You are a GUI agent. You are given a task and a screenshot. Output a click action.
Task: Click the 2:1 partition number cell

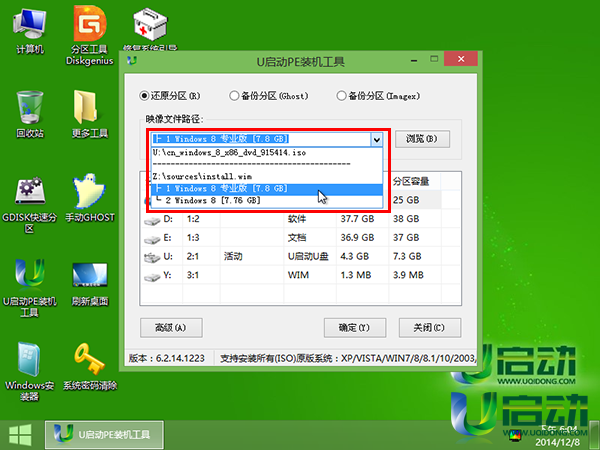click(x=201, y=256)
